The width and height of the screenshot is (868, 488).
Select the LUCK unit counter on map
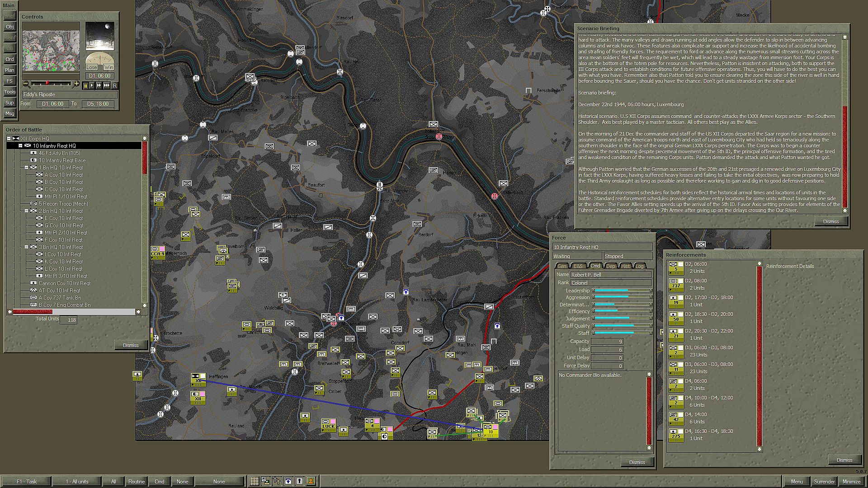329,425
